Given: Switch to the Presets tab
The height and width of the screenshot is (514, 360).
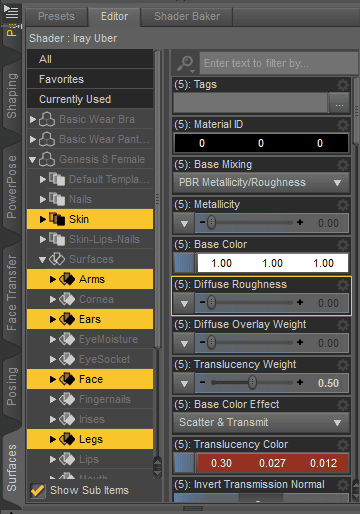Looking at the screenshot, I should (x=56, y=16).
